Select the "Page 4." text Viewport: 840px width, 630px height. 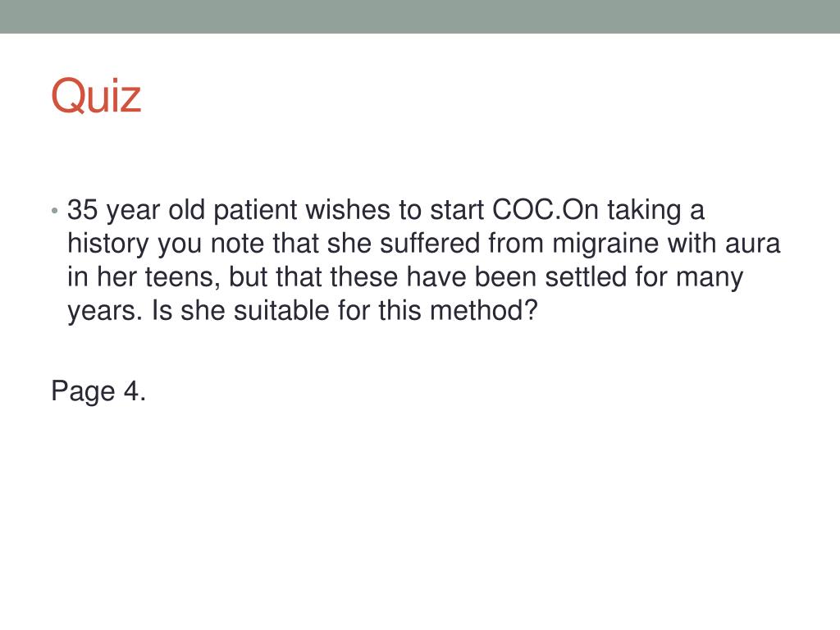pos(98,391)
